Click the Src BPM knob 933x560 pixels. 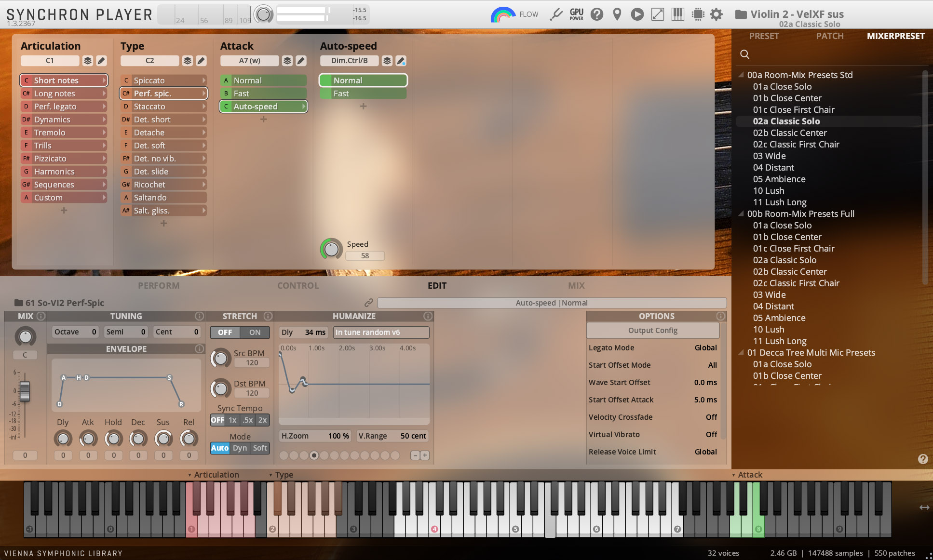[220, 358]
